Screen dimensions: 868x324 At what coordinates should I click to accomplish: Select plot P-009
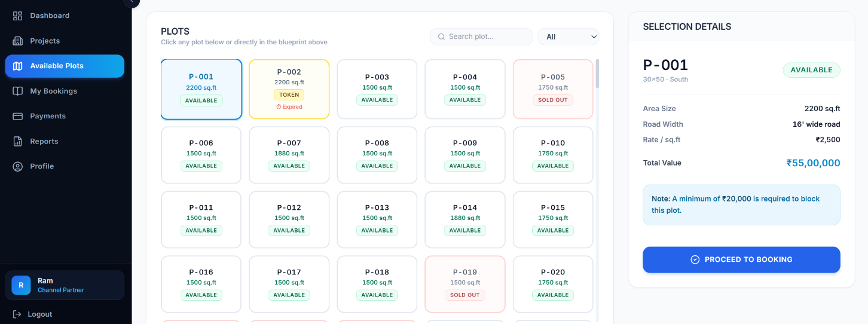(x=465, y=155)
